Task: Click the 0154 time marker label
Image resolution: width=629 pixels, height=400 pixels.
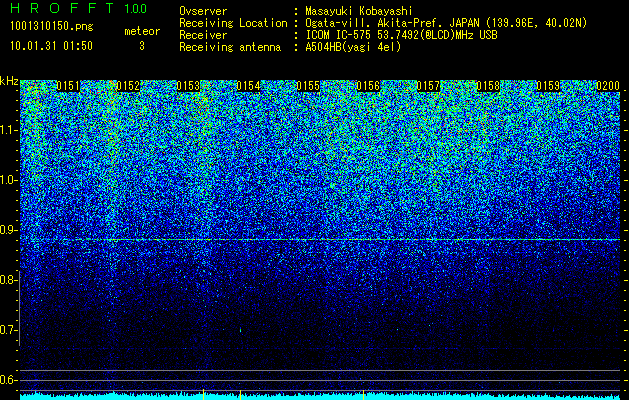Action: point(248,86)
